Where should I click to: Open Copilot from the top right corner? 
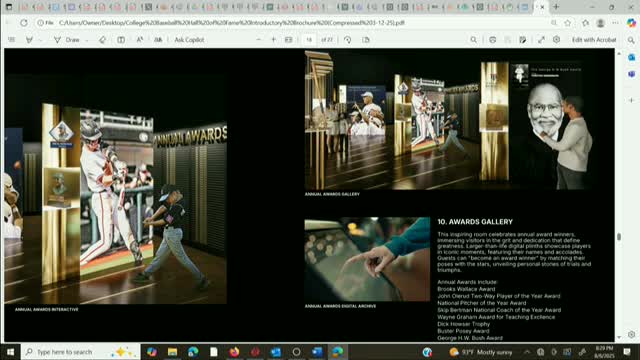tap(631, 23)
